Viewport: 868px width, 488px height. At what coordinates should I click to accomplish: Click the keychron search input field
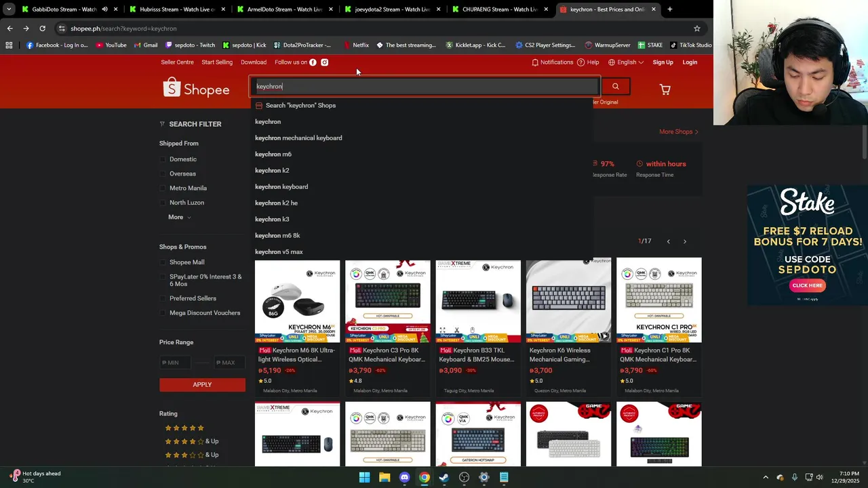coord(426,86)
